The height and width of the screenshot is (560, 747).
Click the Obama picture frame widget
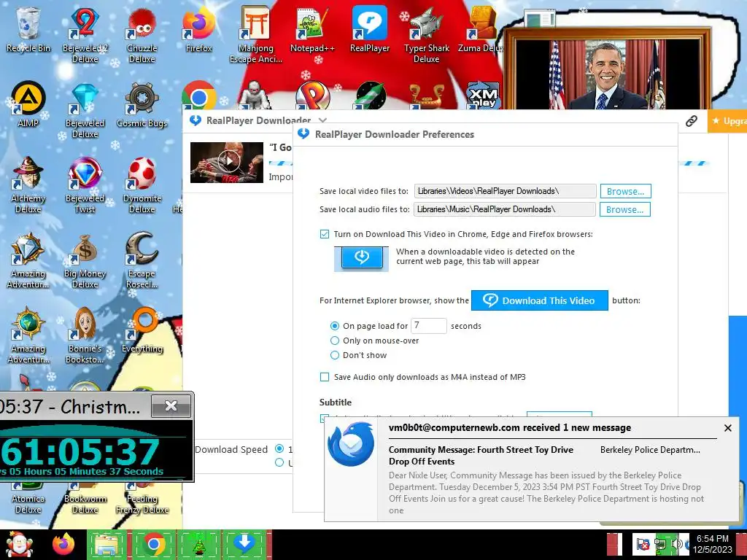tap(608, 69)
